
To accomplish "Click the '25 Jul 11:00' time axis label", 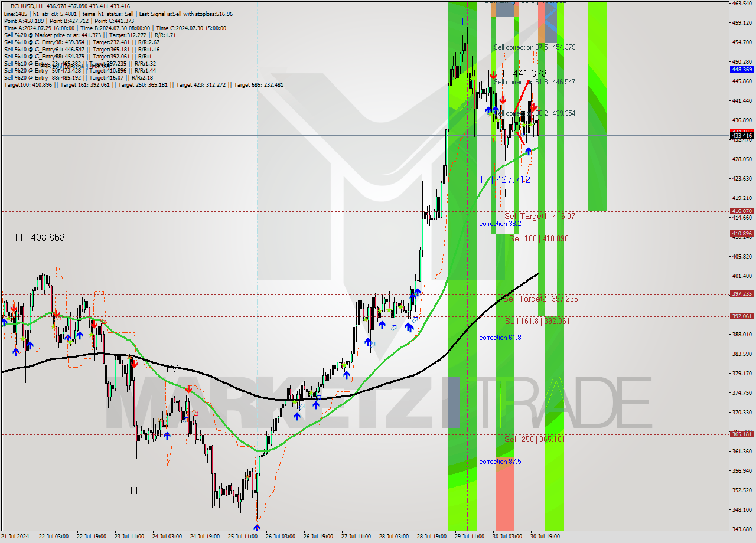I will (242, 537).
